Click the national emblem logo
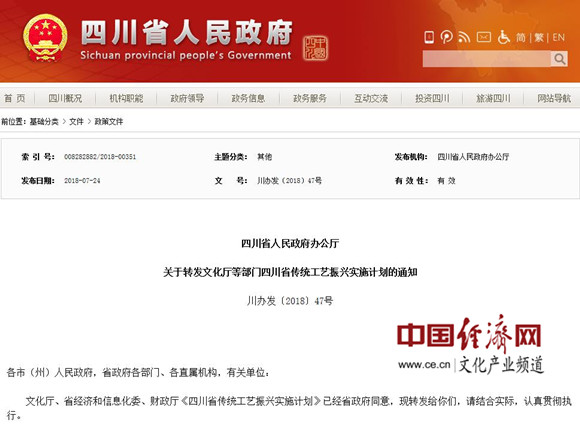The image size is (580, 439). (x=45, y=37)
